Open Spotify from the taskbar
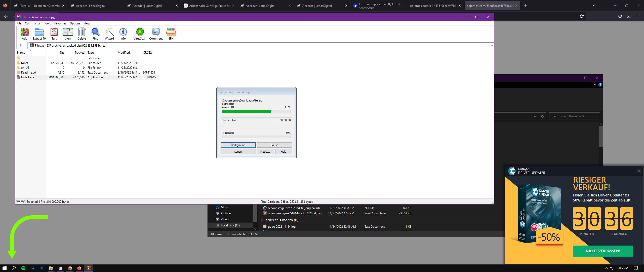The height and width of the screenshot is (272, 644). 23,268
